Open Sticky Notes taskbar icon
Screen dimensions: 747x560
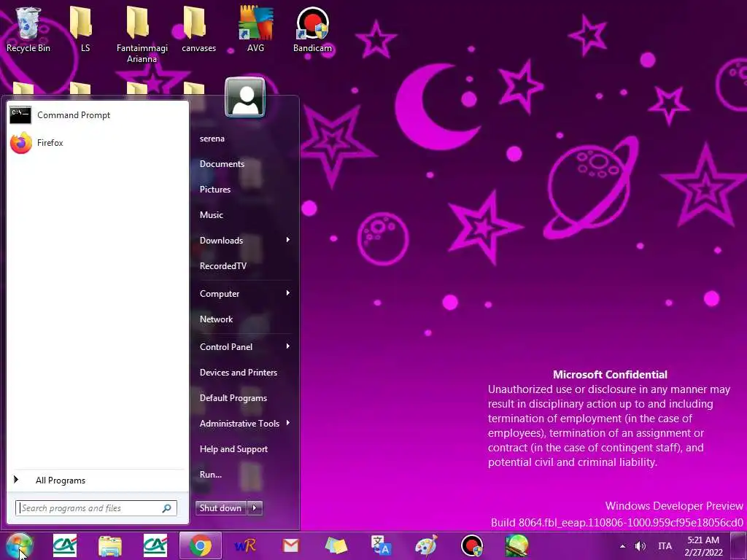pyautogui.click(x=336, y=545)
